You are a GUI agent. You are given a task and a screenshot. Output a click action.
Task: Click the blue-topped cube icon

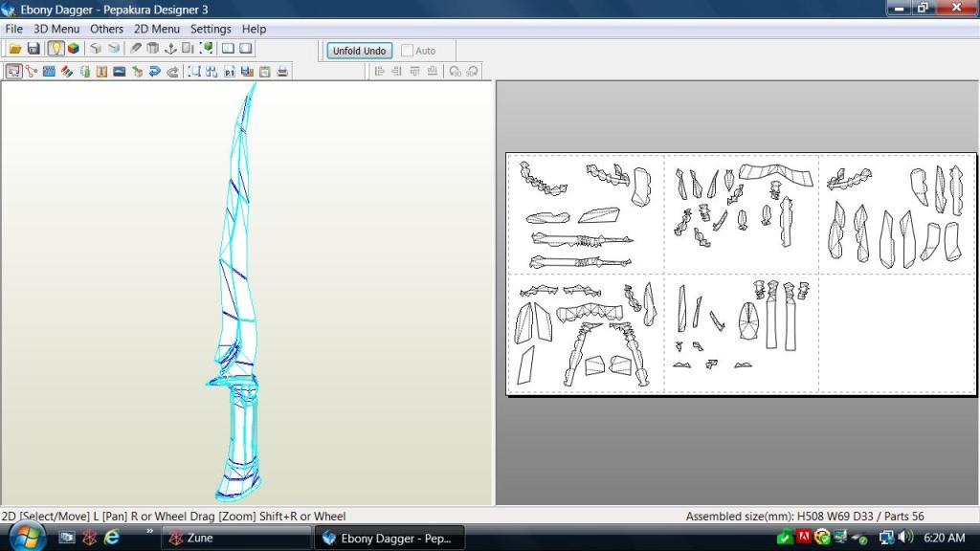click(x=114, y=48)
